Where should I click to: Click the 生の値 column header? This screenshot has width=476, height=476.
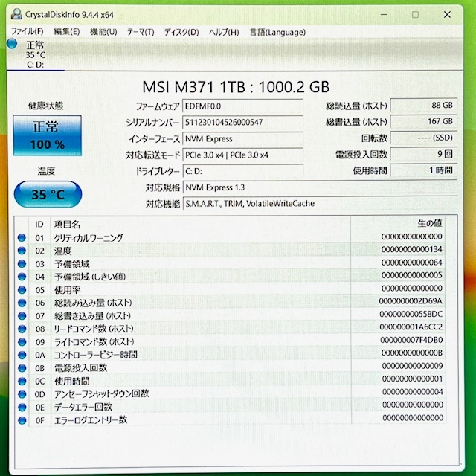(429, 223)
